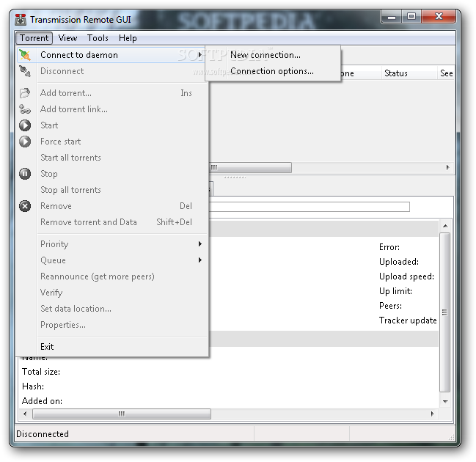Click the Peers: label

[x=391, y=306]
